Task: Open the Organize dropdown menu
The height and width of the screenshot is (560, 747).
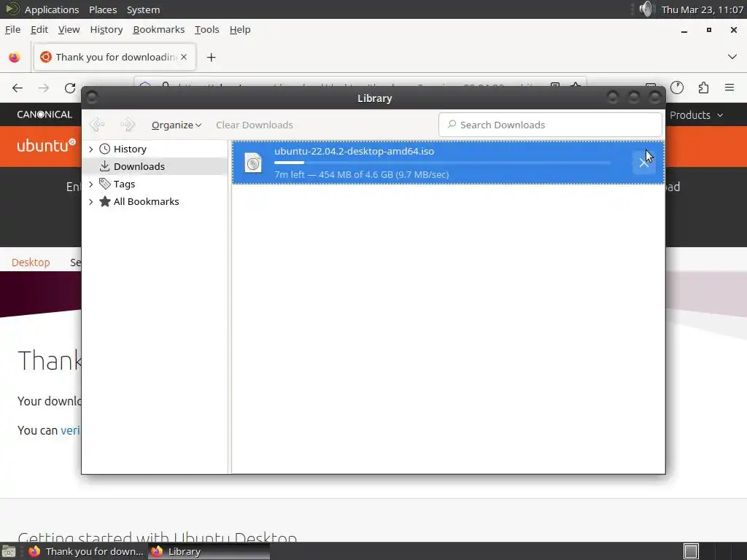Action: point(177,125)
